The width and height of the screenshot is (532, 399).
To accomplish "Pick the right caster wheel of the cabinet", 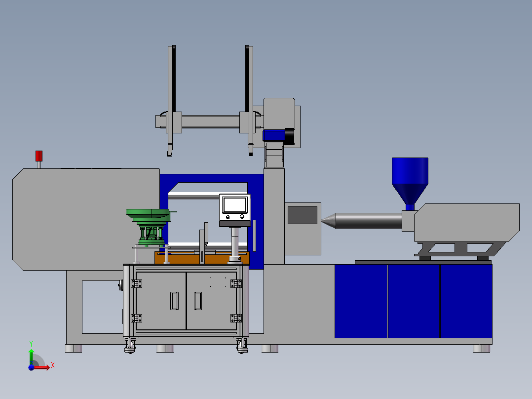I will [242, 346].
